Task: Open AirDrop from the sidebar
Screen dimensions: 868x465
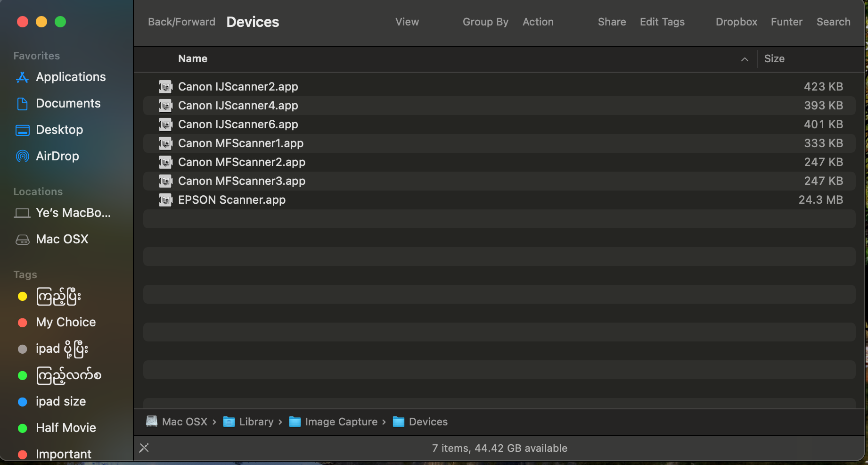Action: (57, 157)
